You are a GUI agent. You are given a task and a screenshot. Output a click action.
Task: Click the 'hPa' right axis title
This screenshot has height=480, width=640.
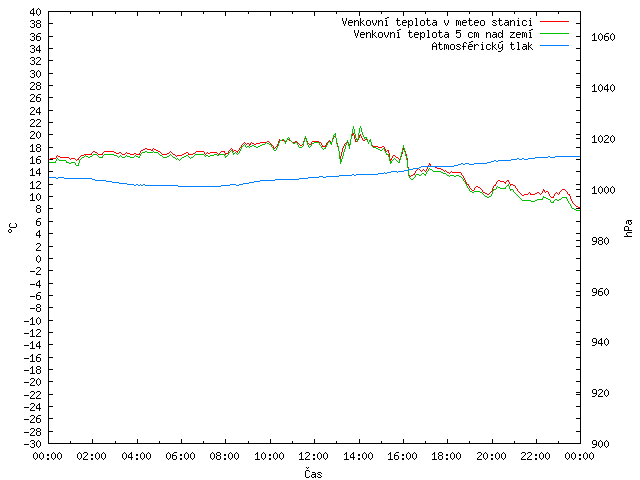coord(628,228)
